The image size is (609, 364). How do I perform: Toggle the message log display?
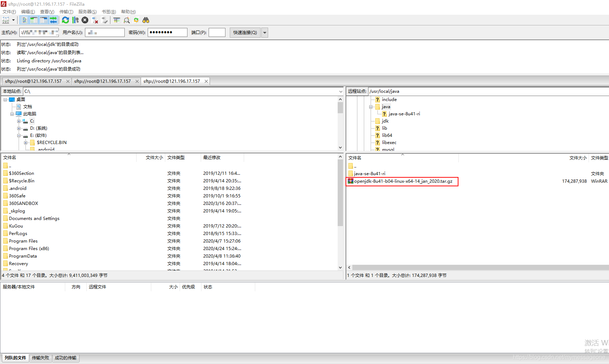24,20
